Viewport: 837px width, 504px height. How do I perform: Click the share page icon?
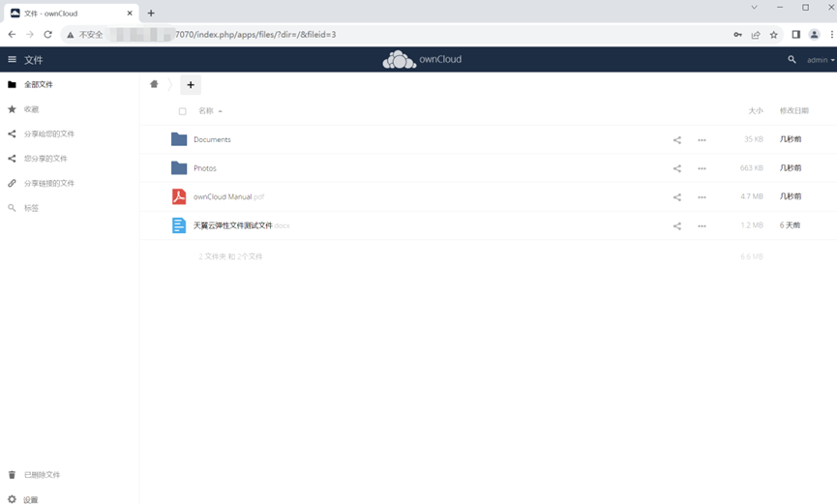pos(756,34)
